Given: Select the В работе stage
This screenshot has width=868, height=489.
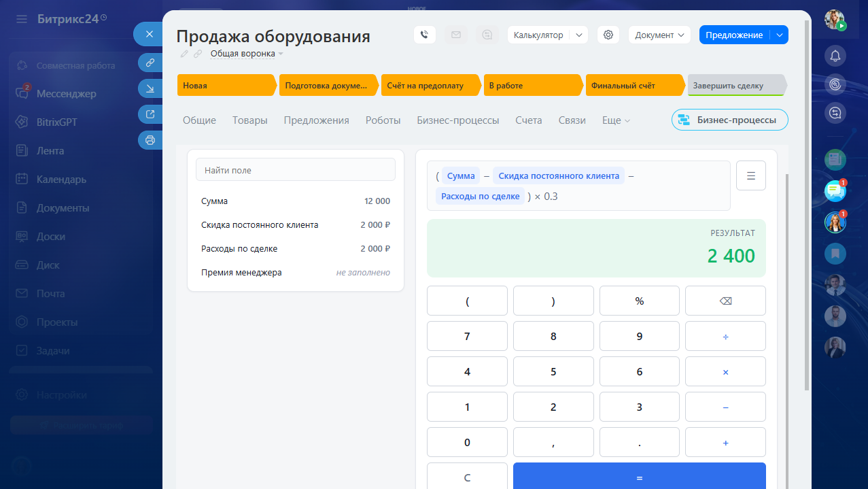Looking at the screenshot, I should pyautogui.click(x=533, y=86).
